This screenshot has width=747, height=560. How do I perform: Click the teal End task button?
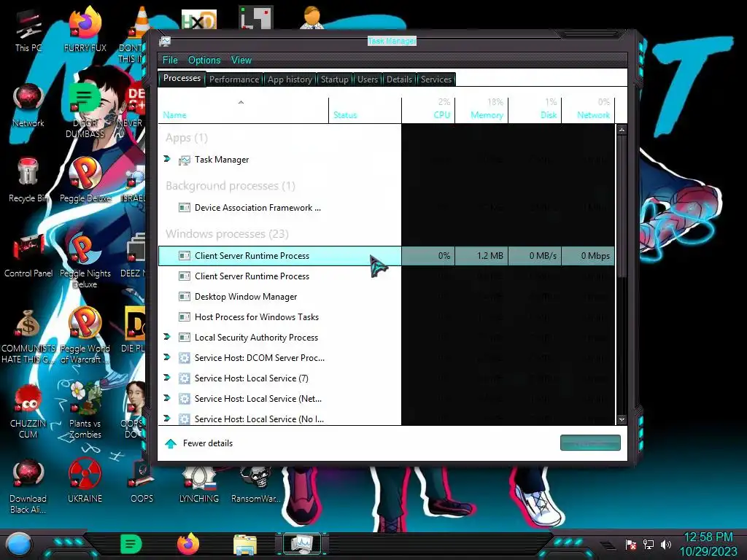[x=590, y=443]
